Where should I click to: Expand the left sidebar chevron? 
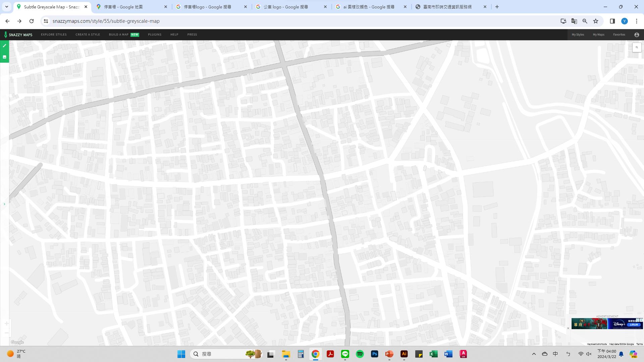(x=4, y=204)
